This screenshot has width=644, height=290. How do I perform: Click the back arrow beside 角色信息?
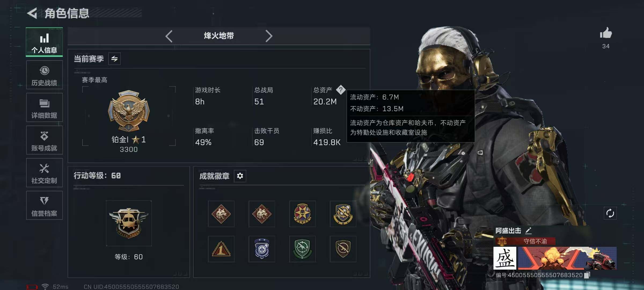click(x=32, y=13)
